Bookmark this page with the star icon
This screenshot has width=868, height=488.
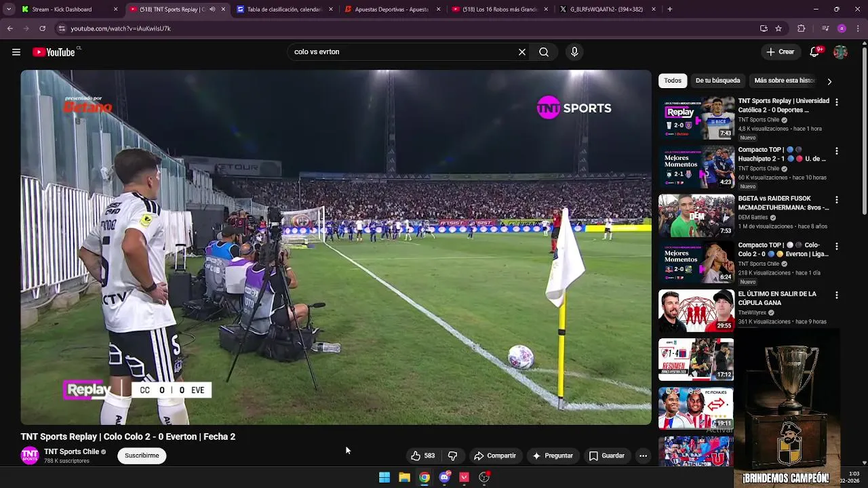tap(778, 28)
